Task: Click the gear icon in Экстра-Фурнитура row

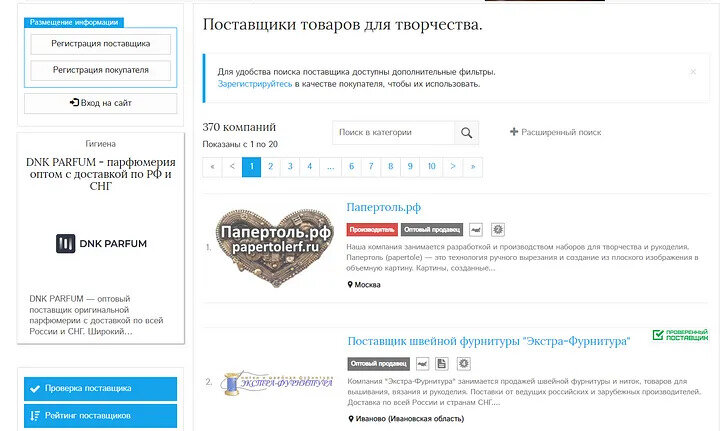Action: (464, 364)
